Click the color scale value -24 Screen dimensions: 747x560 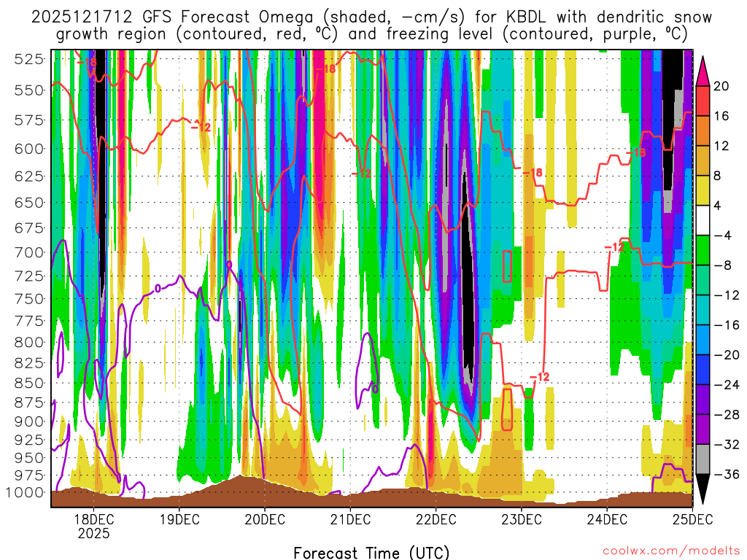pyautogui.click(x=727, y=385)
